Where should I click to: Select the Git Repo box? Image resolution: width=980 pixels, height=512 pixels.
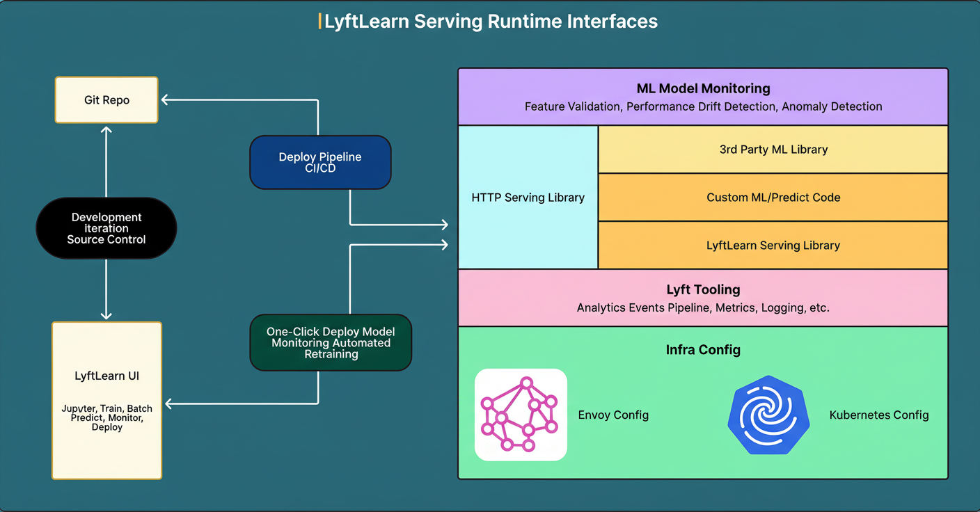[x=106, y=100]
